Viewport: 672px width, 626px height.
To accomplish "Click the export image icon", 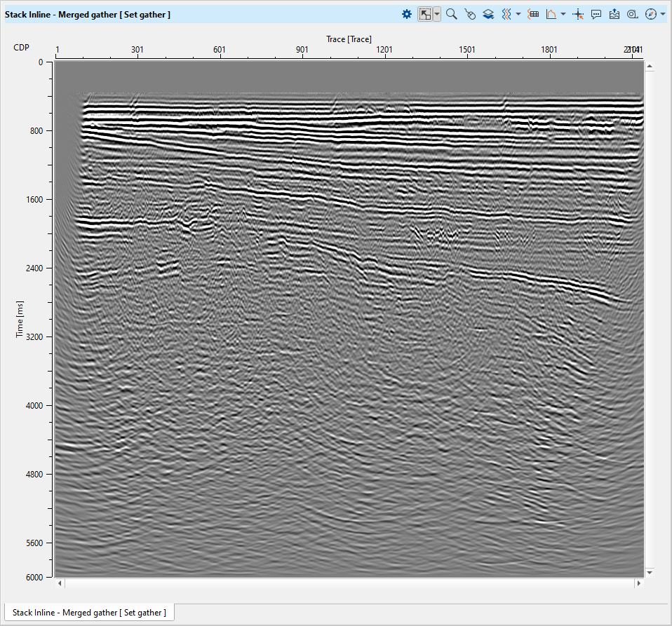I will coord(614,14).
